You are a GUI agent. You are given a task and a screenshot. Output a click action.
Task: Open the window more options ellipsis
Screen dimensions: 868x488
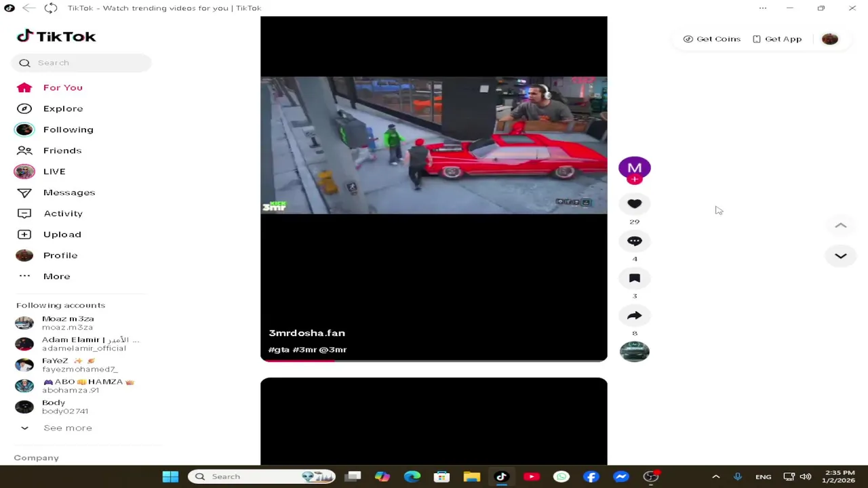click(763, 8)
